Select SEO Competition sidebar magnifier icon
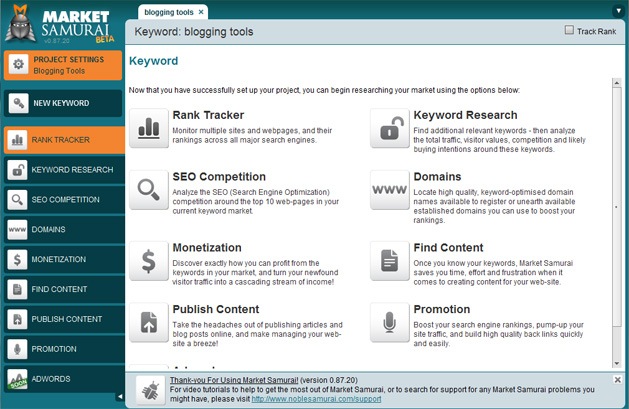Image resolution: width=629 pixels, height=409 pixels. 17,200
